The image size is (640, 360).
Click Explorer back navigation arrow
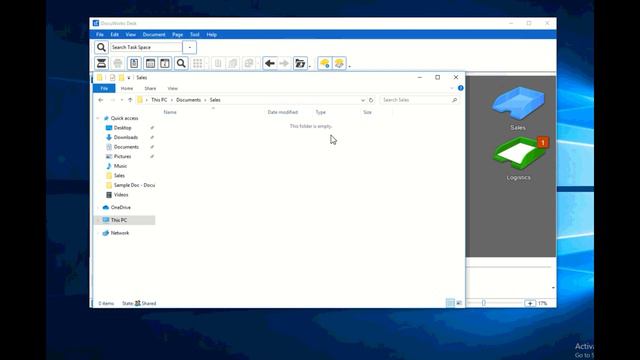click(x=101, y=100)
